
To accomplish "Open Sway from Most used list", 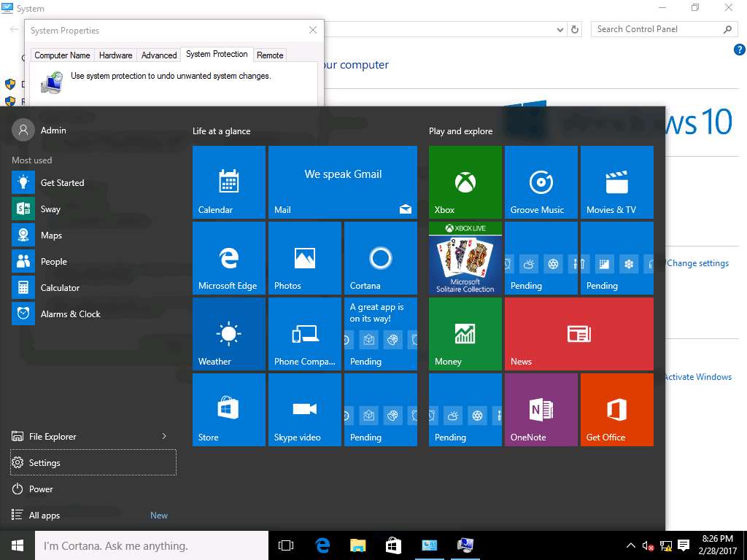I will (93, 209).
